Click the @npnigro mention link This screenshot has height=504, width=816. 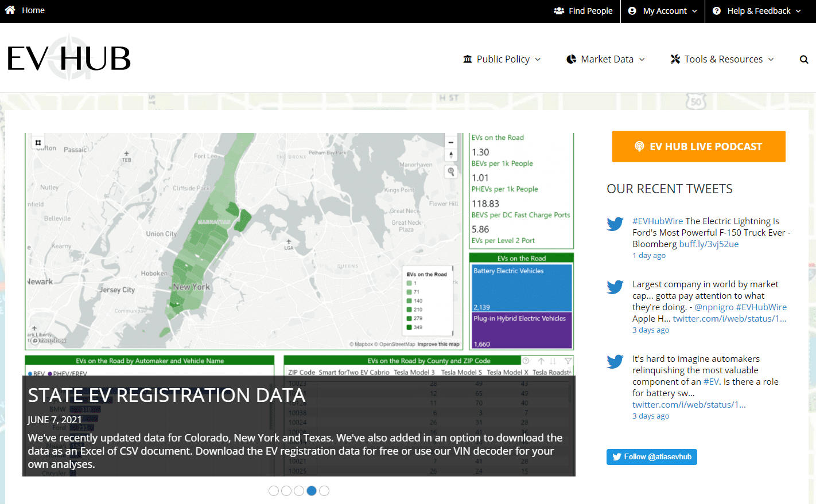714,307
